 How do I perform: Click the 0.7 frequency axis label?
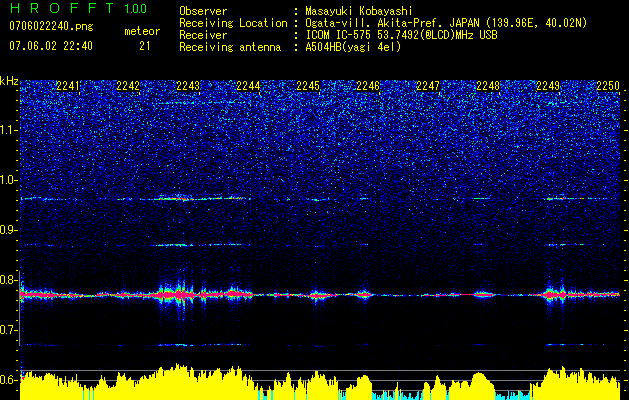coord(8,330)
